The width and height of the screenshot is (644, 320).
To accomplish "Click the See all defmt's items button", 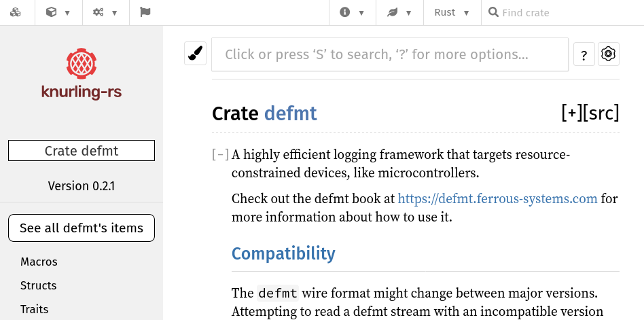I will click(x=82, y=228).
